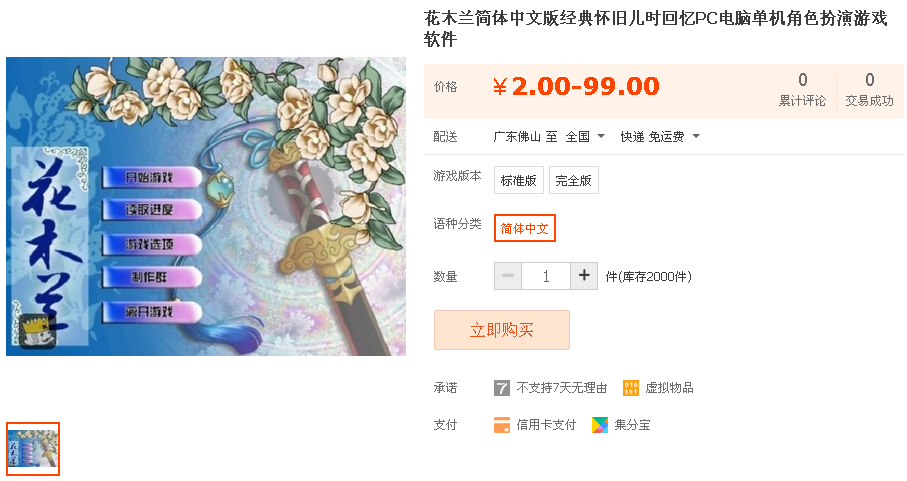Open the 累计评论 reviews count tab
The width and height of the screenshot is (907, 481).
click(802, 90)
